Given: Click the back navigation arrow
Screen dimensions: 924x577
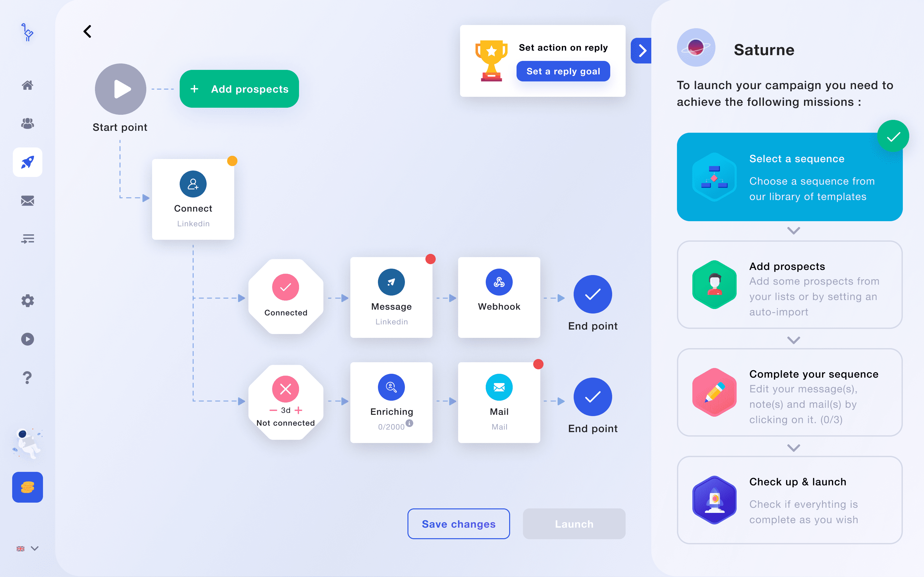Looking at the screenshot, I should [87, 31].
